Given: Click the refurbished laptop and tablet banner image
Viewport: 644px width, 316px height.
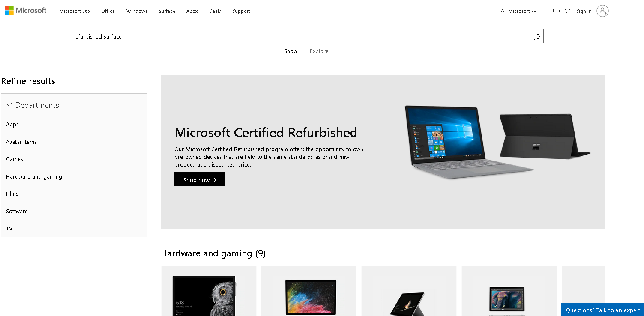Looking at the screenshot, I should point(497,142).
